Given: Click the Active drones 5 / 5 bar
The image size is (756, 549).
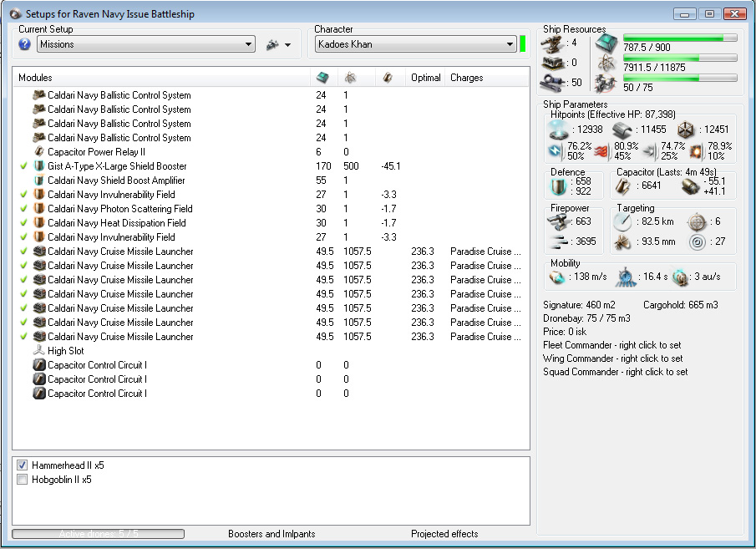Looking at the screenshot, I should 99,534.
